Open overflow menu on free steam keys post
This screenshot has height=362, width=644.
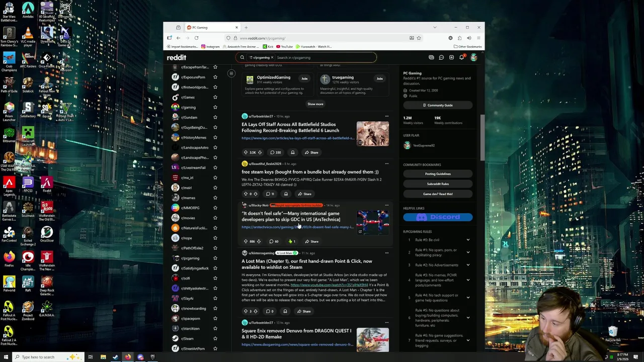[x=386, y=163]
